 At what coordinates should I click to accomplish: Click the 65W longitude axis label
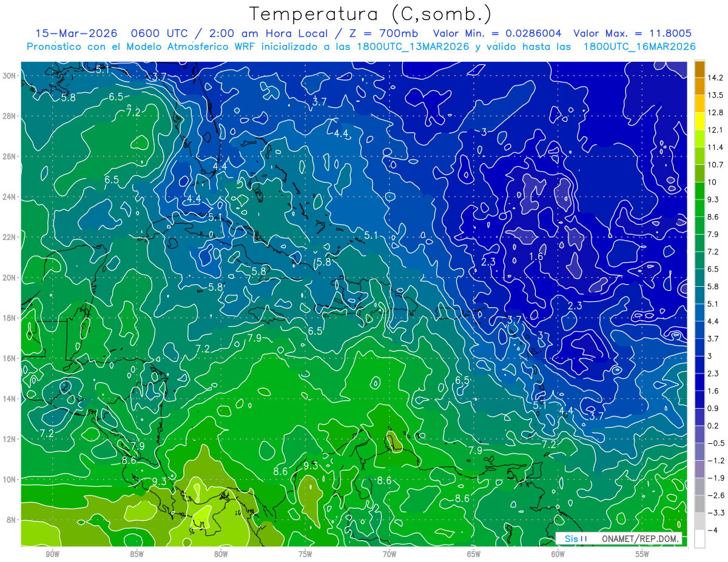coord(474,554)
